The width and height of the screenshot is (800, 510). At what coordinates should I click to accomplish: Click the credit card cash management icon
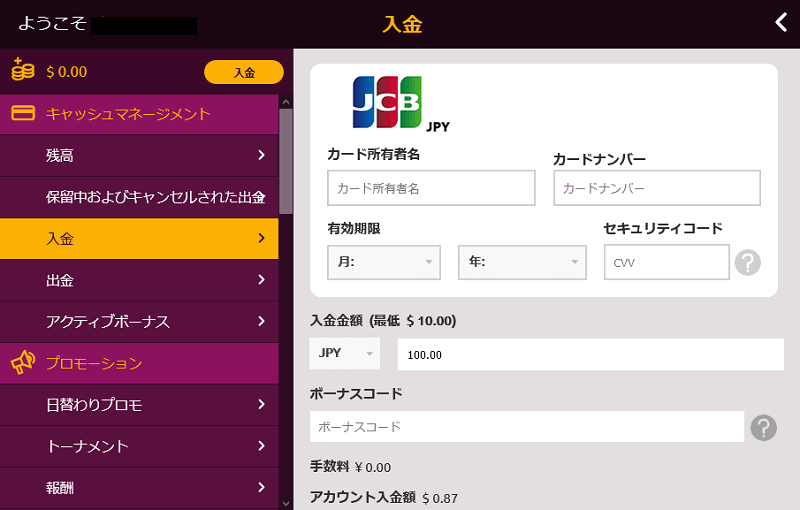23,113
